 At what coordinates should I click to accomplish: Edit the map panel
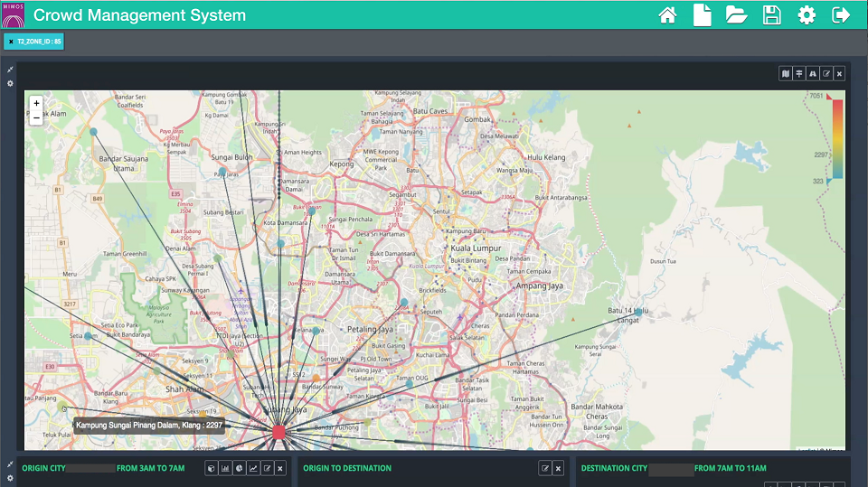click(x=826, y=73)
